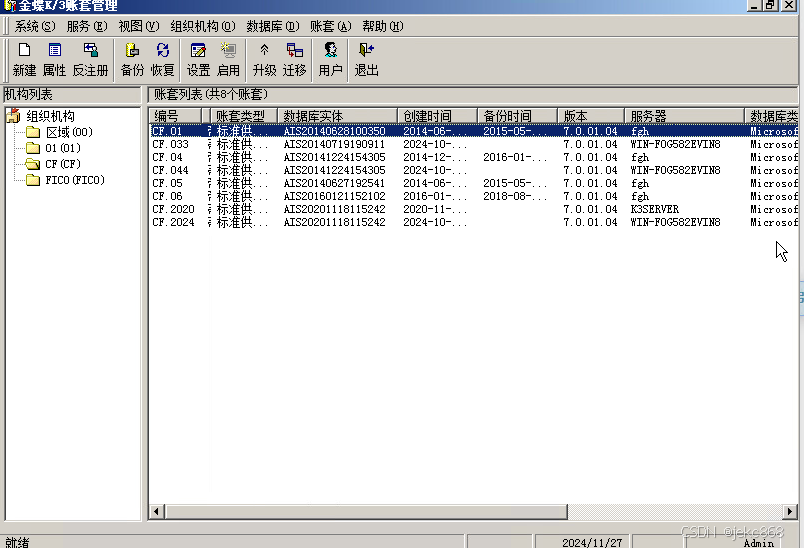Click the horizontal scrollbar right arrow

pyautogui.click(x=790, y=511)
